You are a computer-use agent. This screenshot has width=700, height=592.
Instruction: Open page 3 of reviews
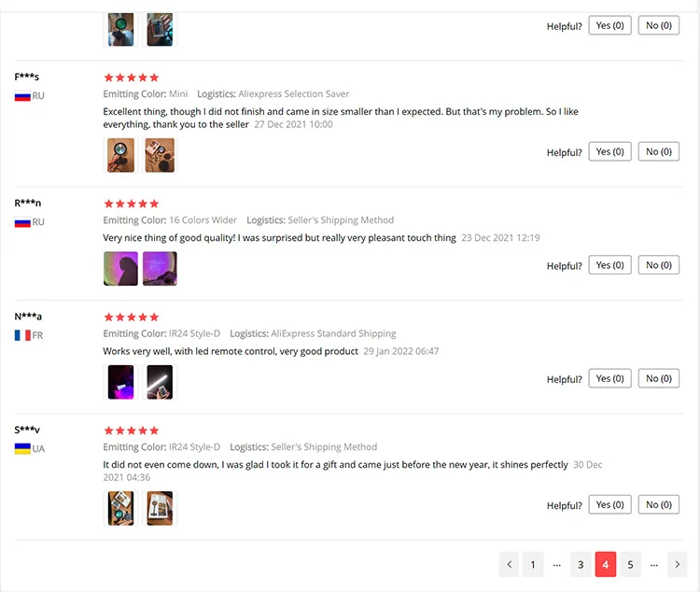coord(581,564)
